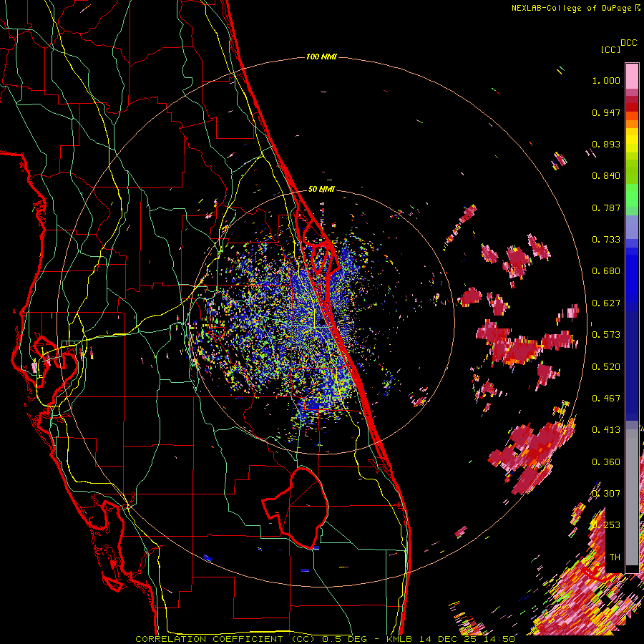
Task: Click the 0.893 scale value
Action: point(606,144)
